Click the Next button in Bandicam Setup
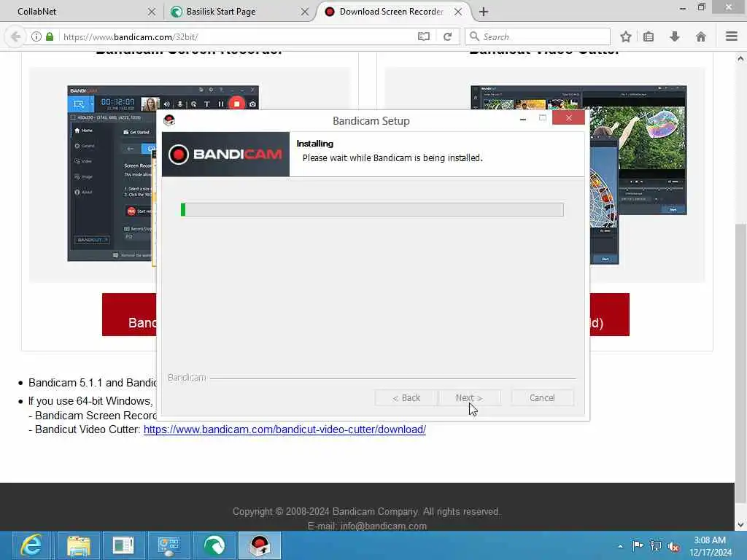This screenshot has height=560, width=747. click(x=469, y=397)
